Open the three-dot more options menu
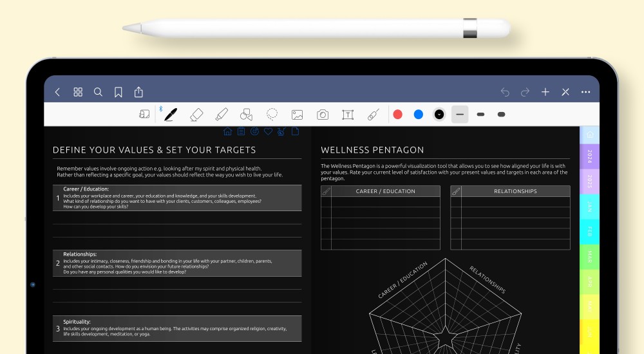 point(585,92)
